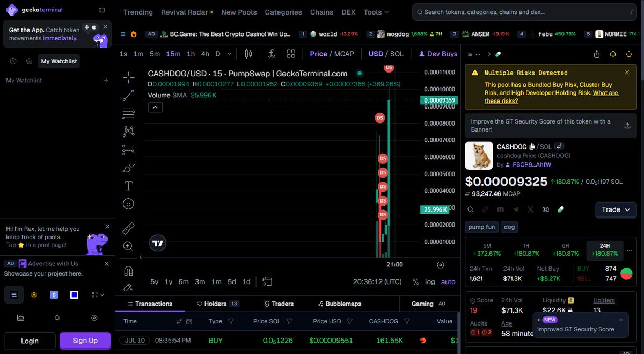
Task: Click the Sign Up button
Action: click(85, 341)
